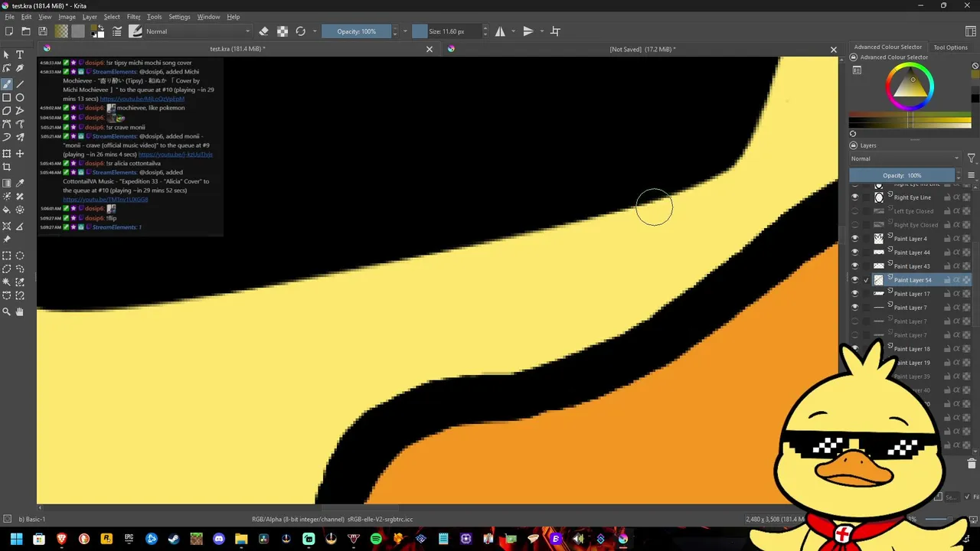Hide the Paint Layer 4 layer
Image resolution: width=980 pixels, height=551 pixels.
point(855,239)
